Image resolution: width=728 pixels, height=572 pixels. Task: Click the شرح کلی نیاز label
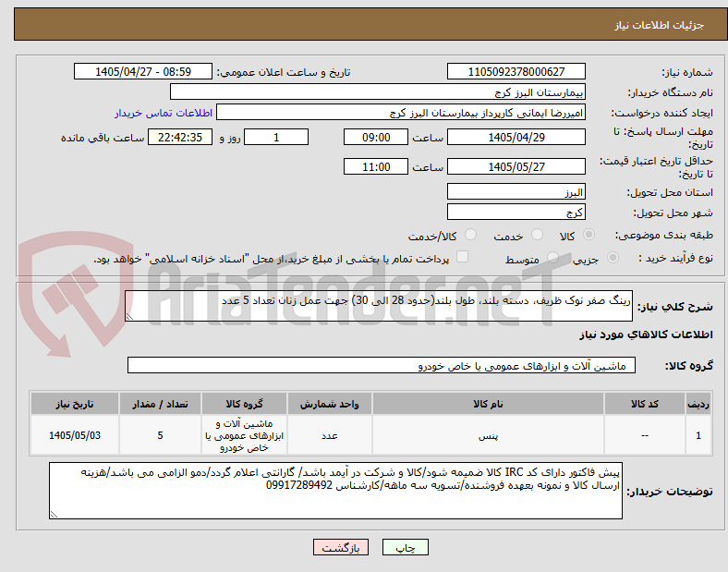(x=674, y=307)
